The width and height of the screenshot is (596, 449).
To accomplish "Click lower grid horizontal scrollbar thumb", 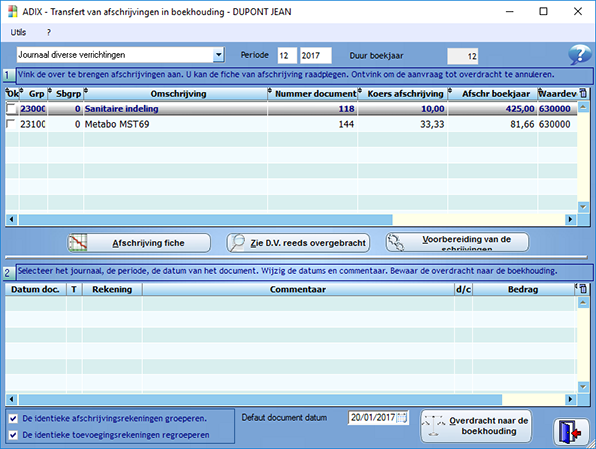I will point(260,399).
